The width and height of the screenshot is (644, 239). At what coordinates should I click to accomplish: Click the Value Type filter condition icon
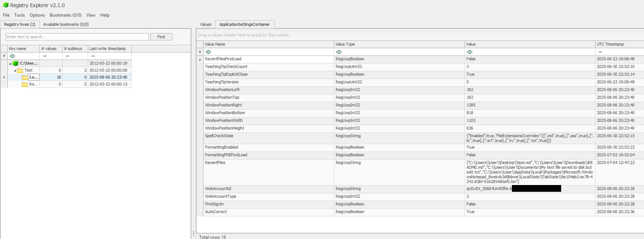coord(339,52)
